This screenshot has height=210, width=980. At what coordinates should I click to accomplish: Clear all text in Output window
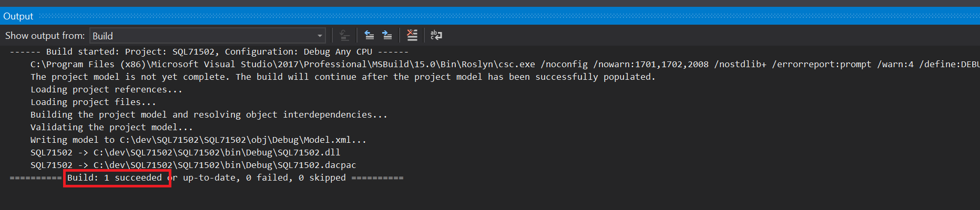click(x=412, y=36)
